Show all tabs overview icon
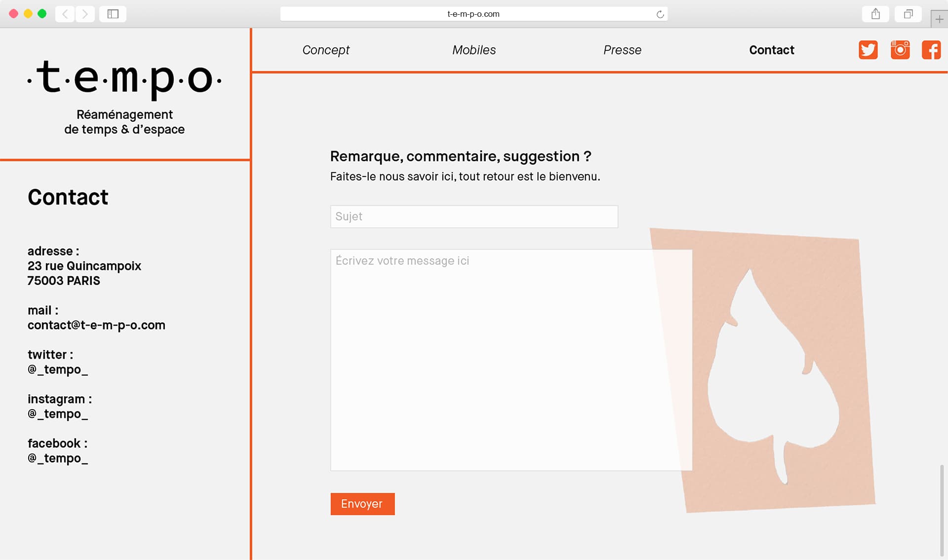 pyautogui.click(x=908, y=14)
